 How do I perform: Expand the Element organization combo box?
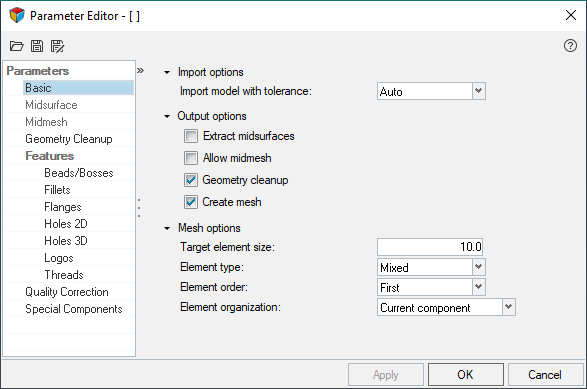point(446,307)
